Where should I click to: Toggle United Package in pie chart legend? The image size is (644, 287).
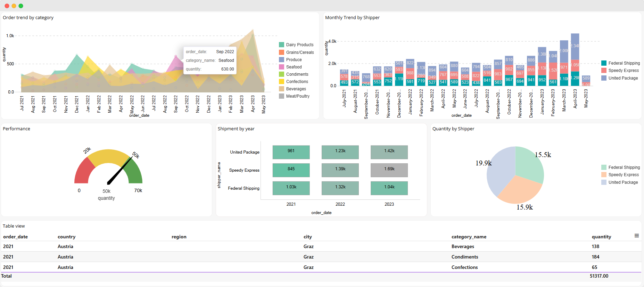pyautogui.click(x=620, y=182)
